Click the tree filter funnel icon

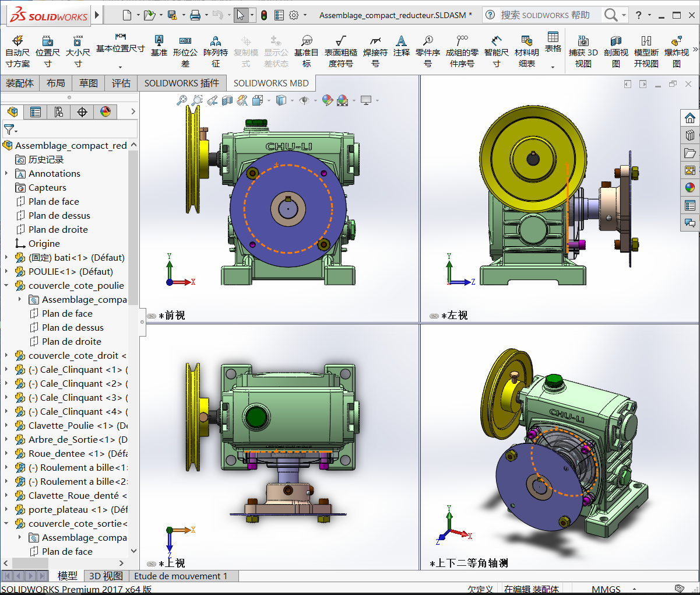point(10,129)
